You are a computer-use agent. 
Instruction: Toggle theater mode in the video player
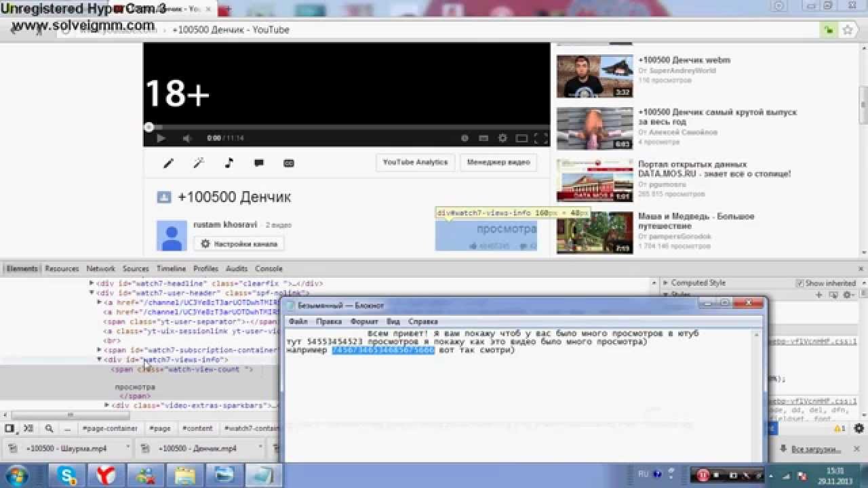(521, 138)
